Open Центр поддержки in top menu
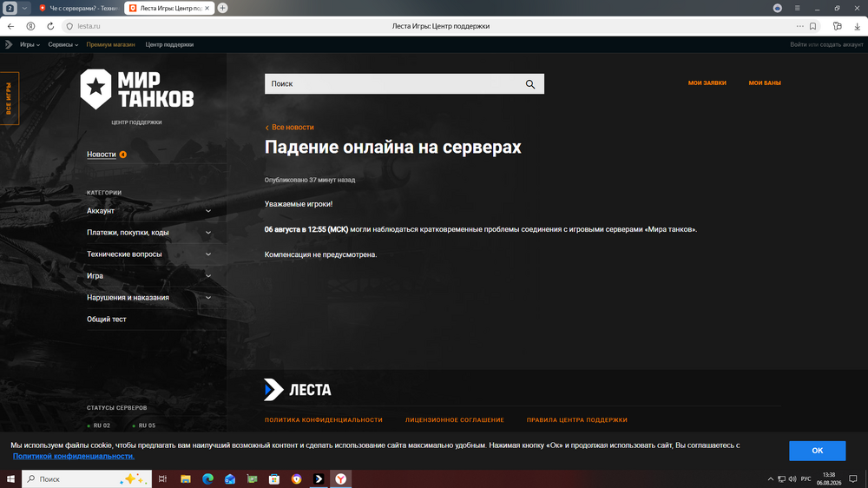The image size is (868, 488). (x=169, y=44)
